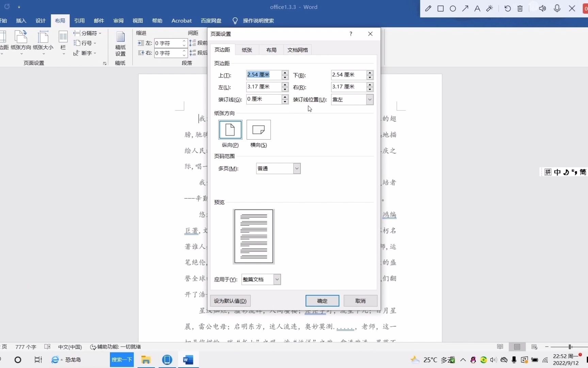Click the 取消 button
This screenshot has height=368, width=588.
(360, 301)
